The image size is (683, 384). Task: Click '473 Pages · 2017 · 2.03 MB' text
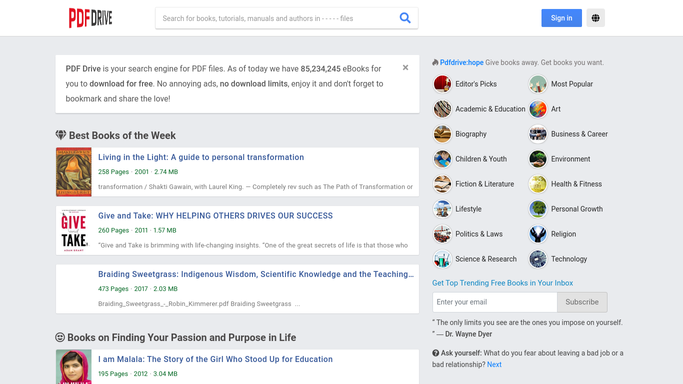[138, 289]
